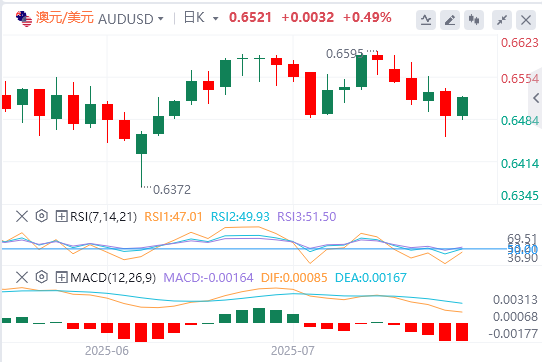Remove the MACD indicator panel

pyautogui.click(x=22, y=277)
